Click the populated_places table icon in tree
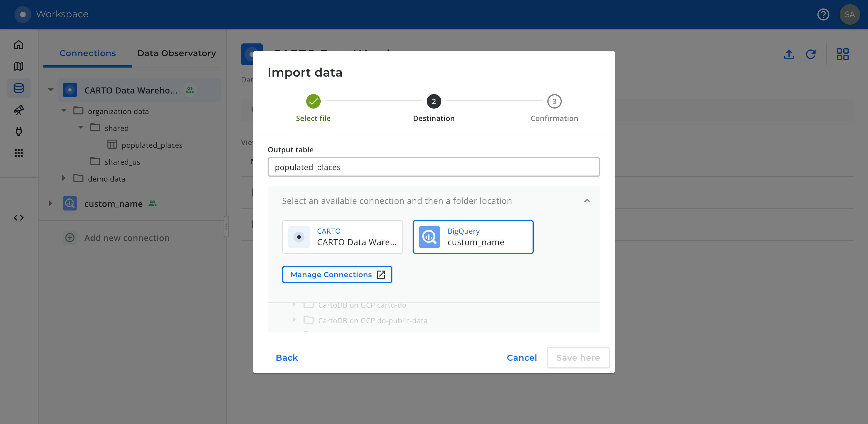The image size is (868, 424). coord(112,144)
